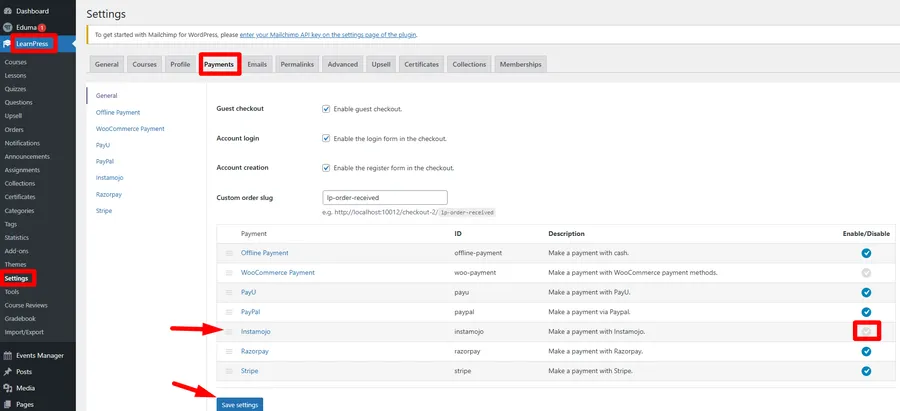Image resolution: width=900 pixels, height=411 pixels.
Task: Toggle the register form in checkout checkbox
Action: click(326, 168)
